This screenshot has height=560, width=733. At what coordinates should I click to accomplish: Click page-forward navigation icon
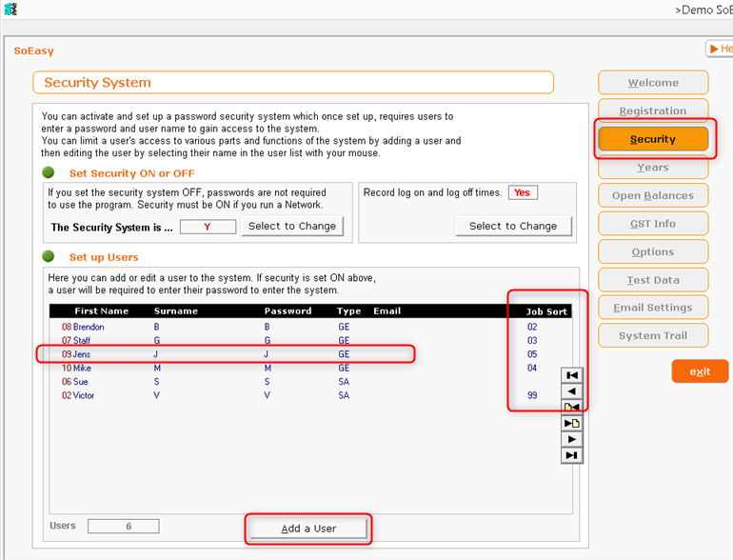(572, 424)
